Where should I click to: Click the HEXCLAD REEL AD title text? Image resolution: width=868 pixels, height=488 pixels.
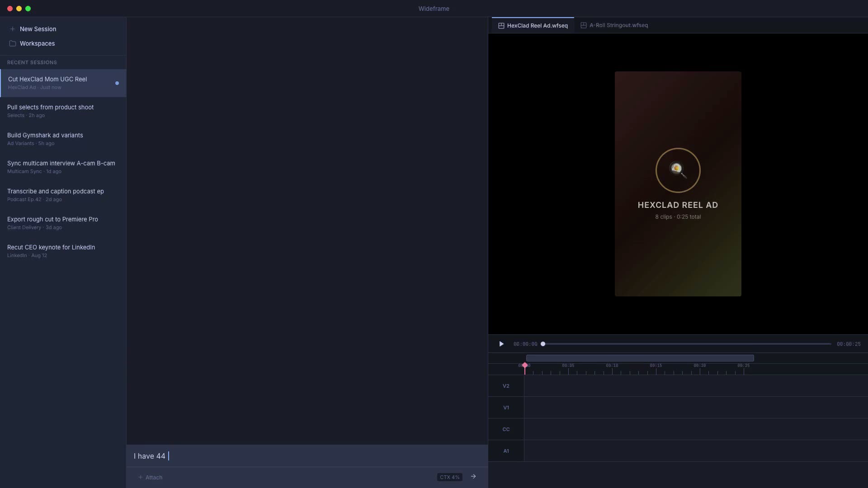click(x=678, y=205)
